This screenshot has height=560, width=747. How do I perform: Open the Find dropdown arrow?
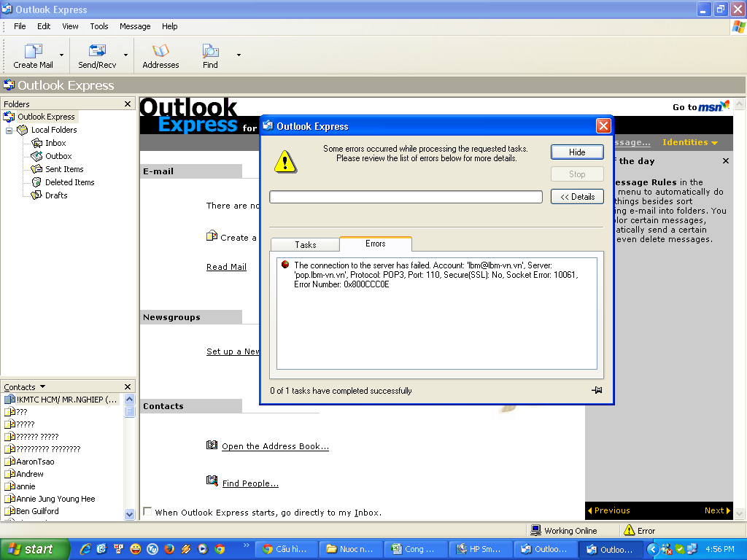(239, 55)
